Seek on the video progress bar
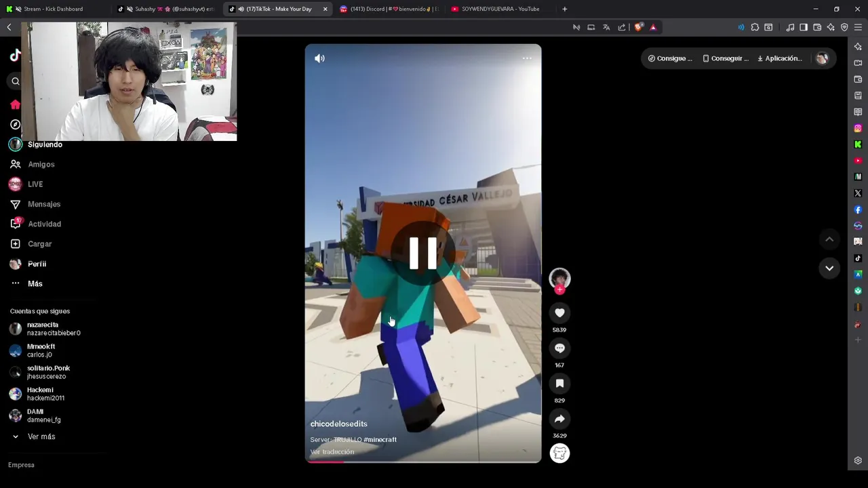 (x=423, y=462)
